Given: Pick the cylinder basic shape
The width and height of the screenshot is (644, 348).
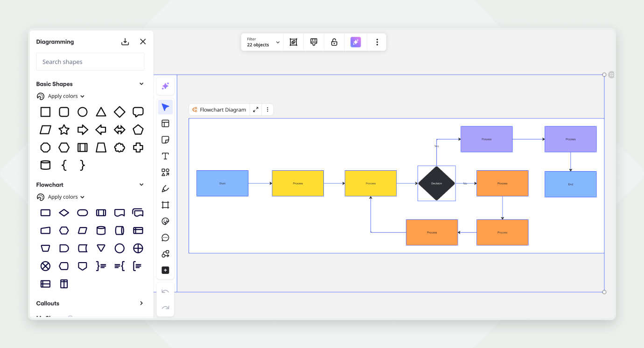Looking at the screenshot, I should tap(45, 165).
